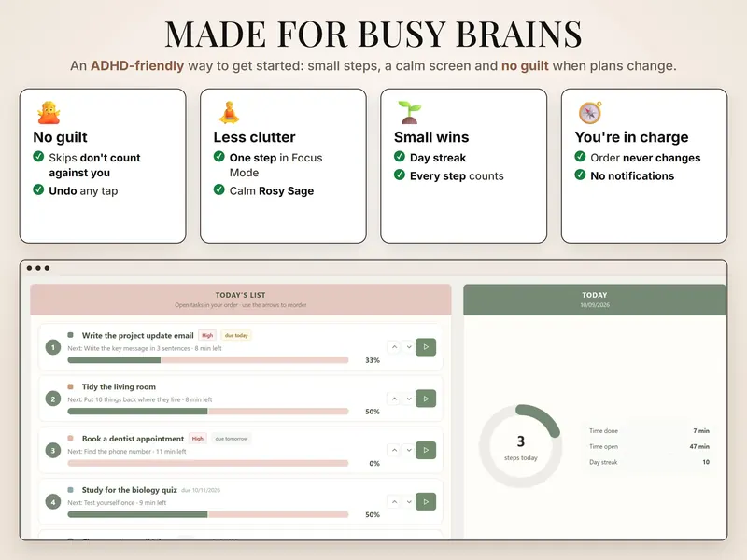Click the High tag on the email task
This screenshot has width=747, height=560.
[207, 335]
